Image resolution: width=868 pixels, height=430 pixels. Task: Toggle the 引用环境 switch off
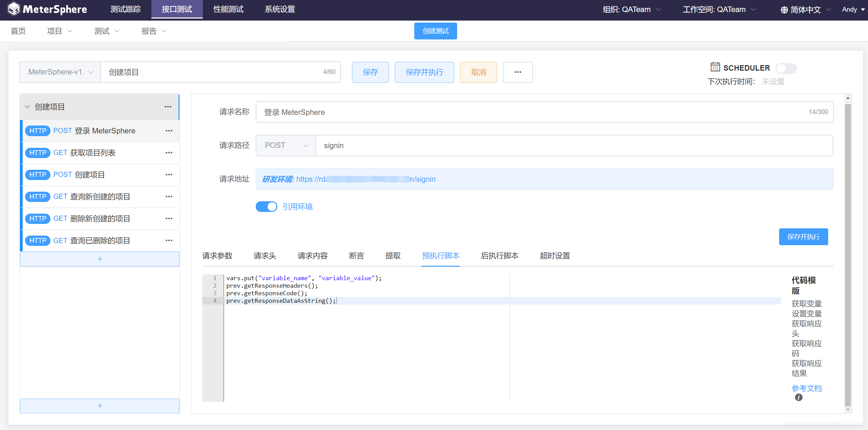(266, 206)
